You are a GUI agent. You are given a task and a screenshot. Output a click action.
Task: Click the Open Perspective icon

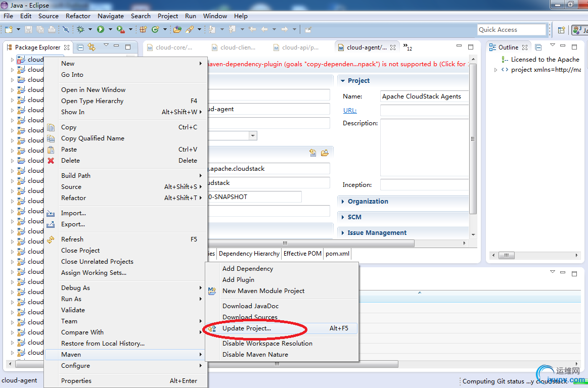click(x=561, y=30)
